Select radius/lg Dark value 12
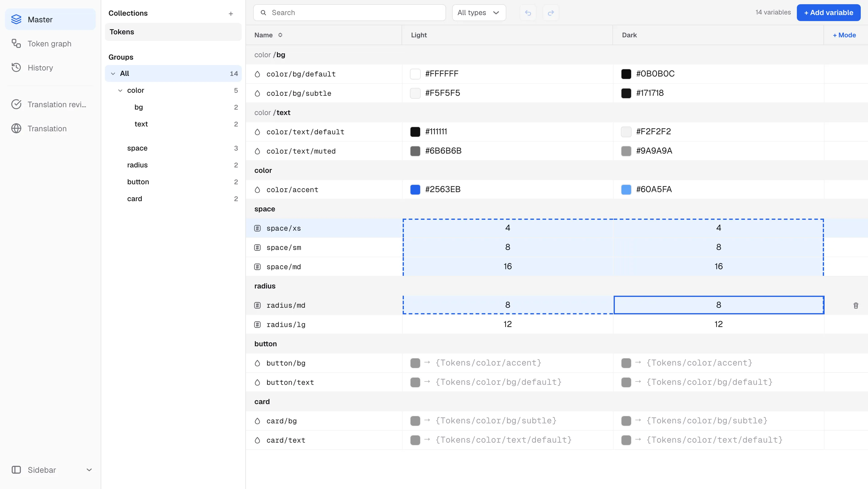 (719, 324)
